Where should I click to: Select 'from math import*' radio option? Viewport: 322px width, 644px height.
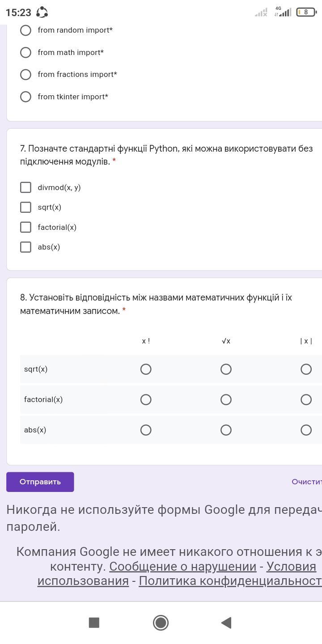(x=26, y=52)
